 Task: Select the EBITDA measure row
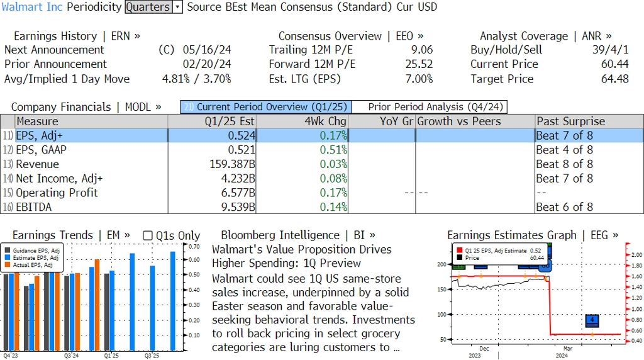pyautogui.click(x=35, y=207)
